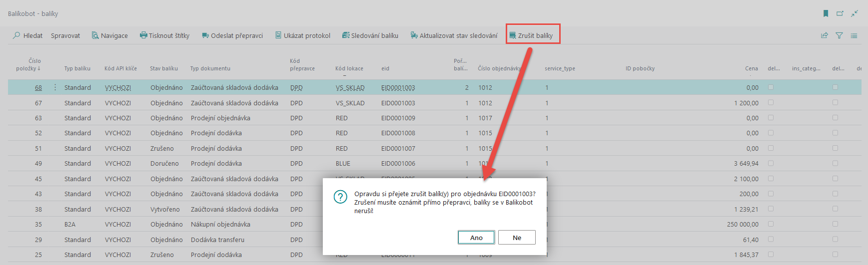Click the Sledování balíku icon
The width and height of the screenshot is (868, 265).
coord(346,35)
